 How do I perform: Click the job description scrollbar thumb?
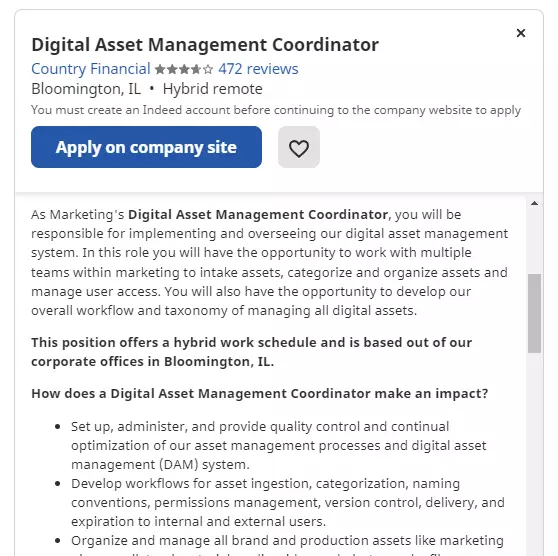point(534,313)
